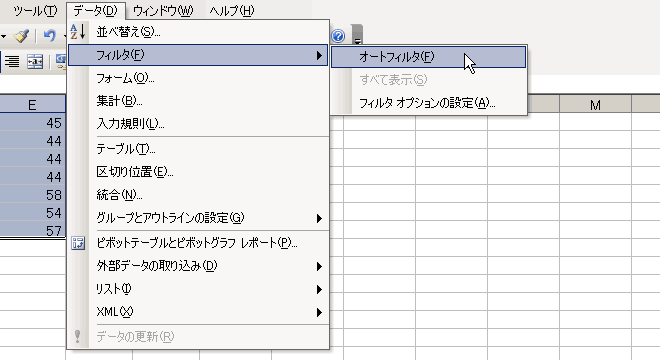Click the Undo arrow icon

pos(50,36)
